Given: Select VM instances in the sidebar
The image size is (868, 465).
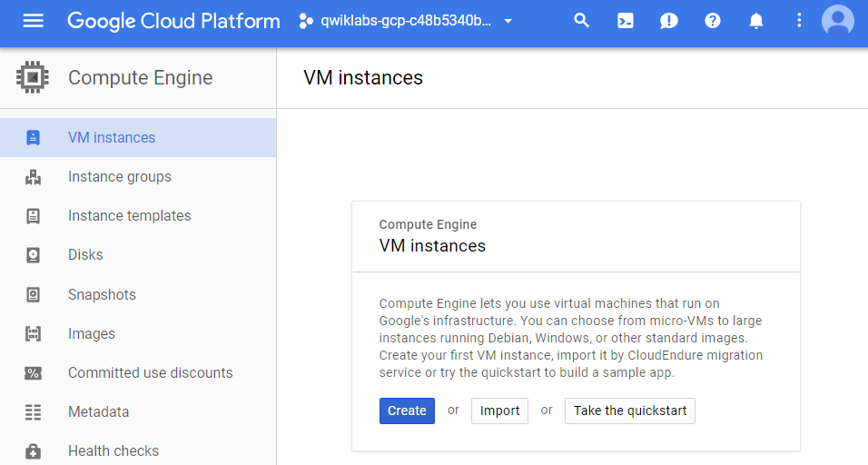Looking at the screenshot, I should [x=138, y=137].
